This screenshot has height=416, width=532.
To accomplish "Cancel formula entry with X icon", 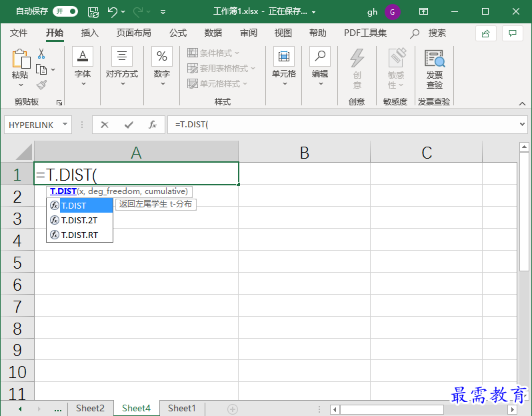I will pos(105,125).
